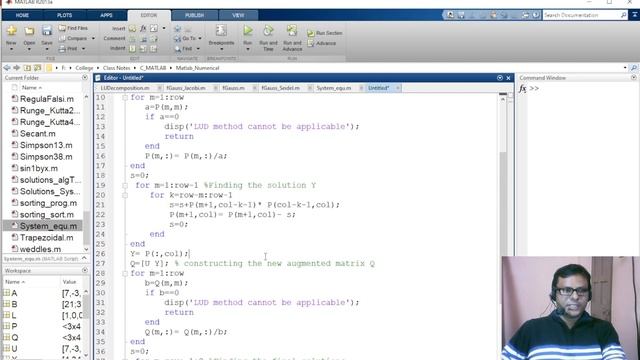Click the Open folder icon
The image size is (640, 360).
29,31
